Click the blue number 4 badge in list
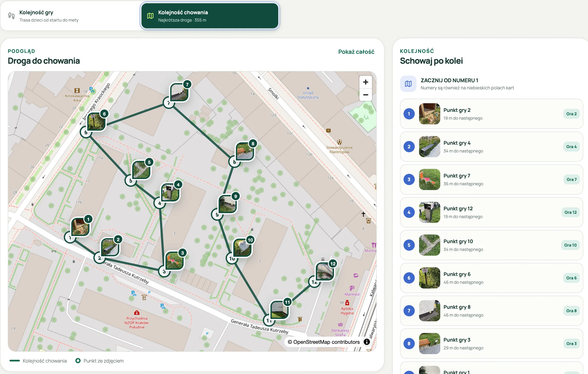This screenshot has width=588, height=374. point(409,212)
